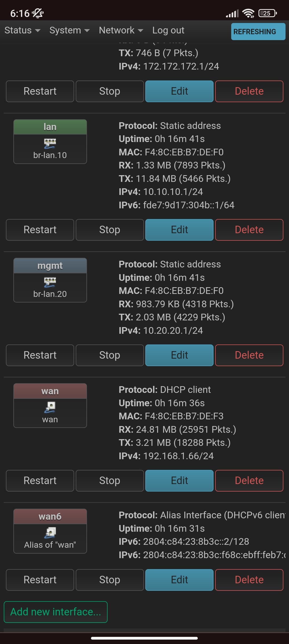289x644 pixels.
Task: Expand the Network dropdown menu
Action: click(x=120, y=30)
